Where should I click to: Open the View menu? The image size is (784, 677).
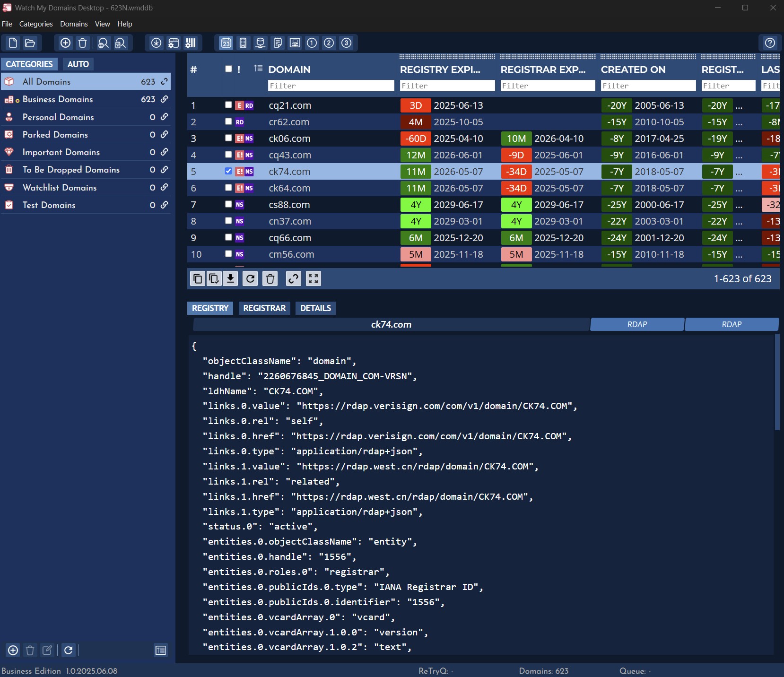[102, 24]
